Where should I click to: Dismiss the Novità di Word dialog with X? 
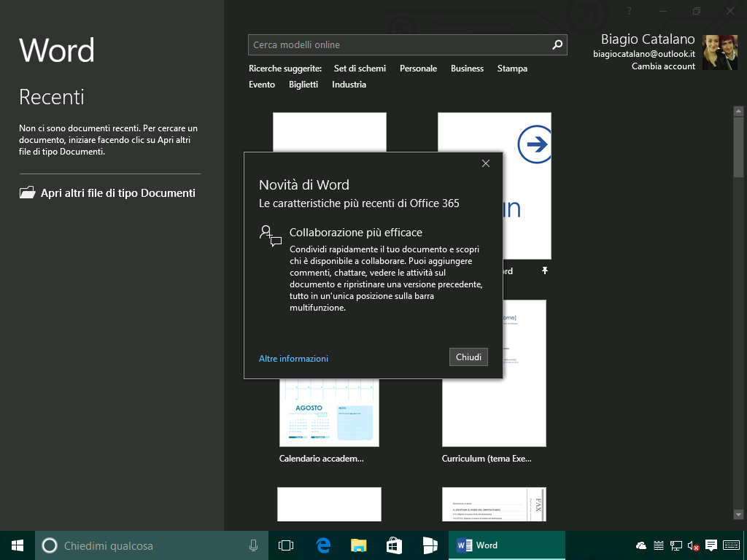coord(485,163)
